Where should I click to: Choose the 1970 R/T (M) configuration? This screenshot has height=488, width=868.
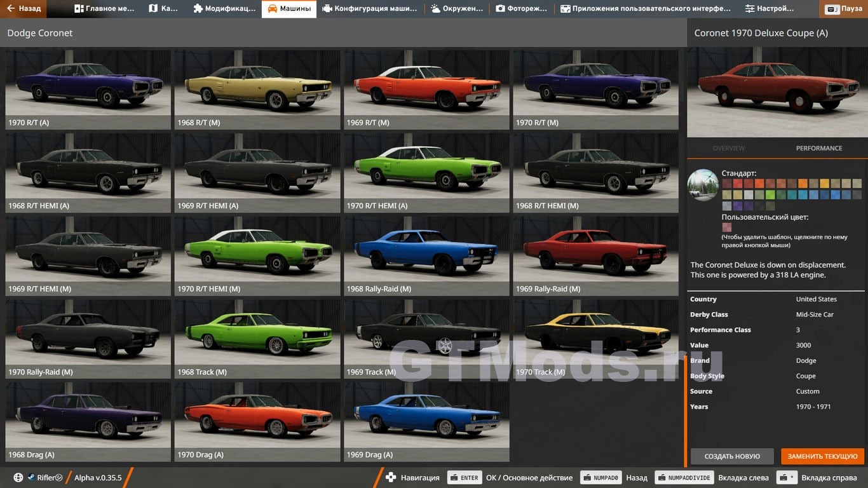(596, 90)
